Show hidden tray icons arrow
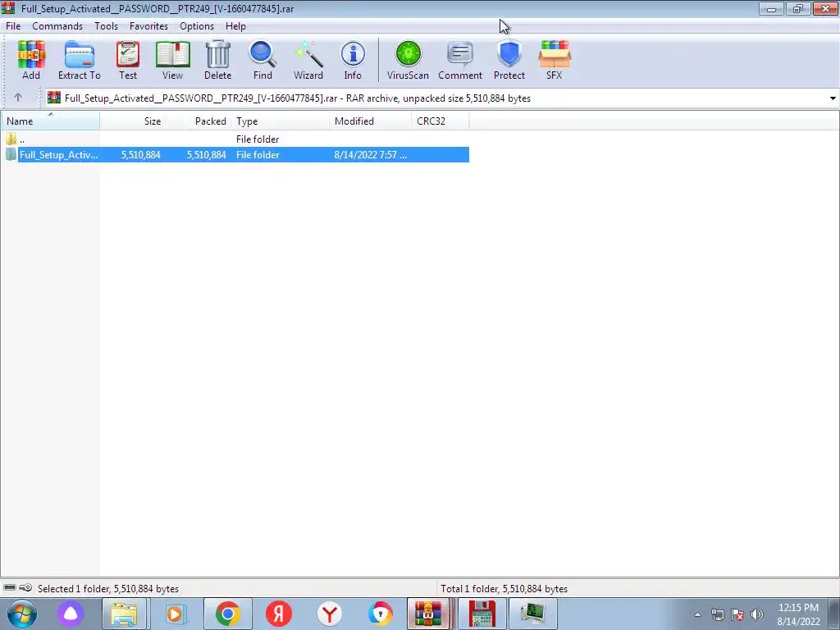The image size is (840, 630). point(697,614)
